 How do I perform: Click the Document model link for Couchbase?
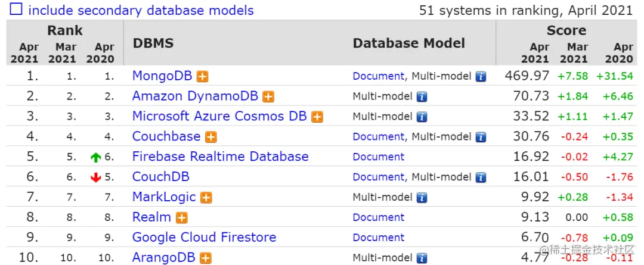pos(378,137)
